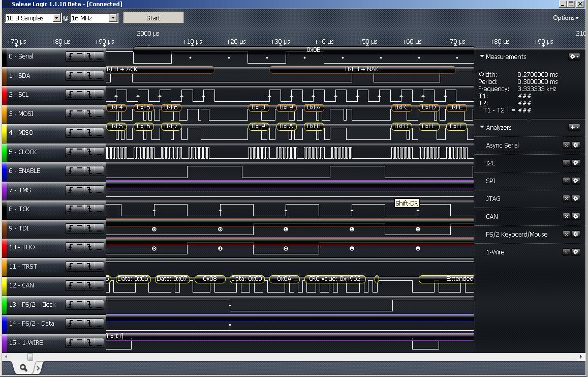Open the Options menu

[566, 18]
